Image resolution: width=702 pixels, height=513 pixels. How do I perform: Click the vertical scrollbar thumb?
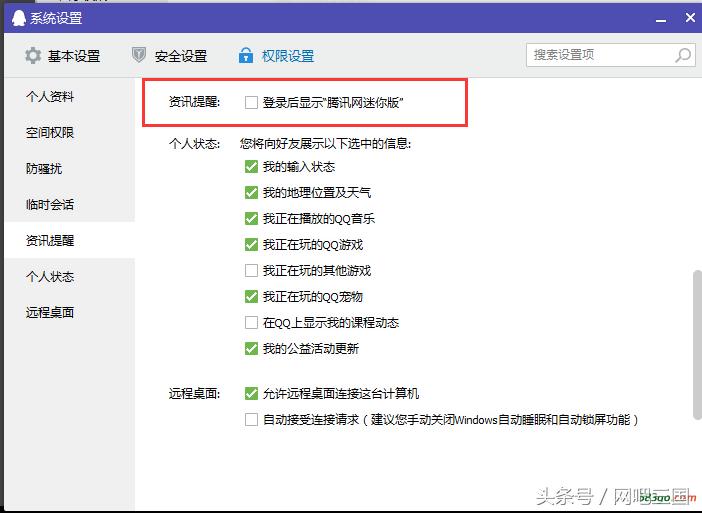click(x=697, y=345)
